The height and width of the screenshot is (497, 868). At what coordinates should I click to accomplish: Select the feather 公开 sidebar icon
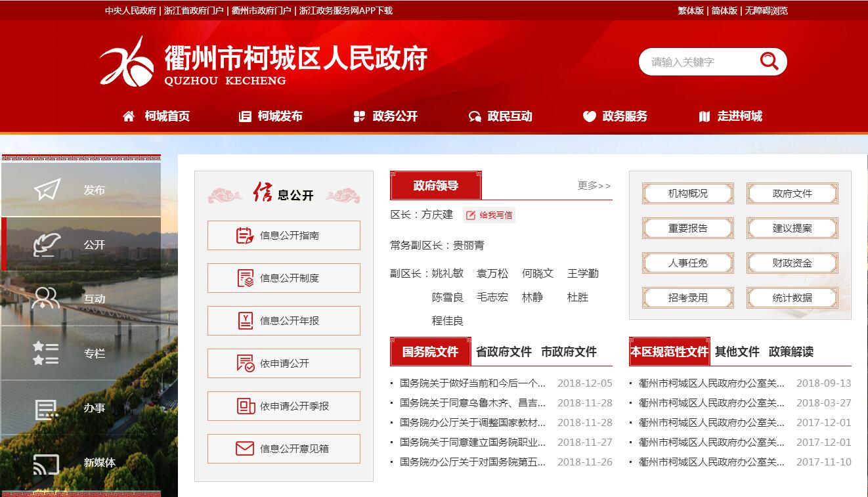point(47,244)
